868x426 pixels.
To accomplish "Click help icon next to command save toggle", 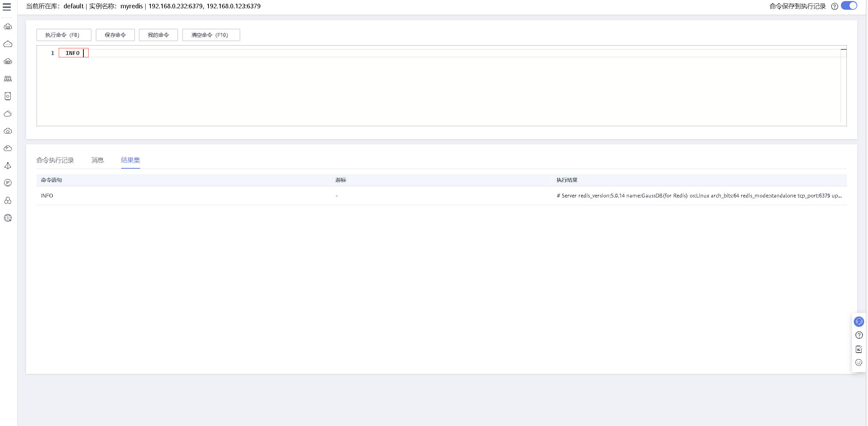I will tap(834, 6).
